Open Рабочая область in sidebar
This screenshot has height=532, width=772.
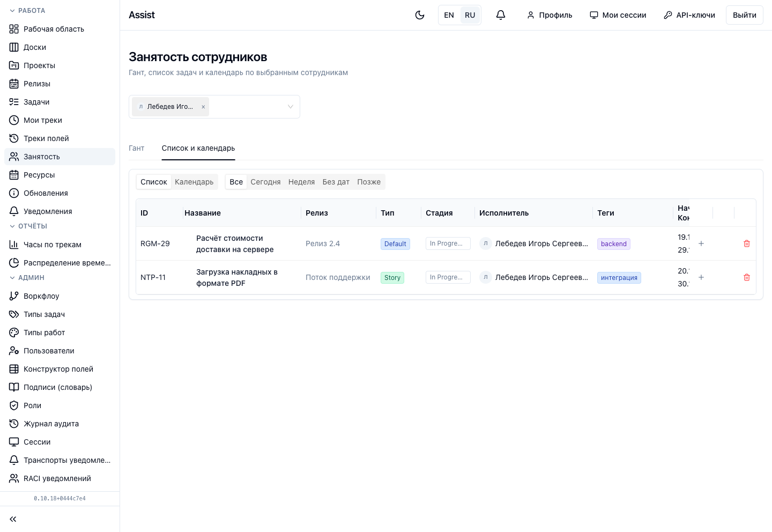click(60, 29)
